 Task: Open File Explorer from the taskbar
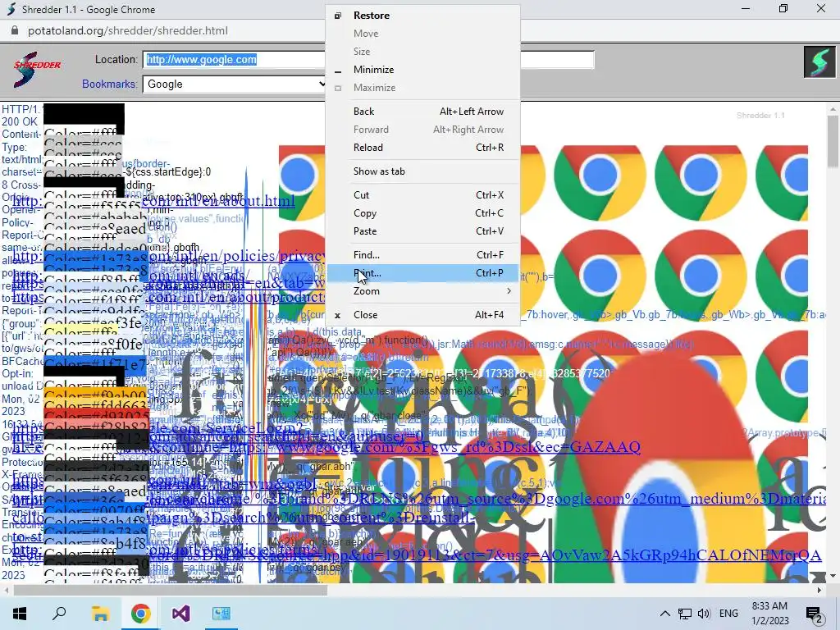[100, 614]
